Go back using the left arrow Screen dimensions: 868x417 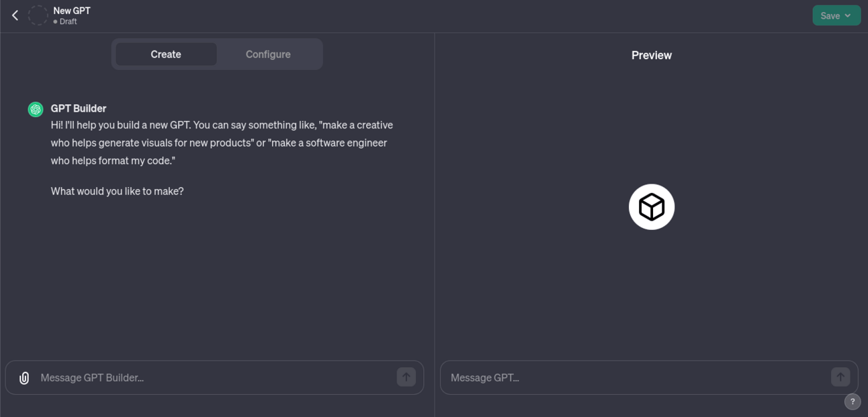pyautogui.click(x=15, y=15)
